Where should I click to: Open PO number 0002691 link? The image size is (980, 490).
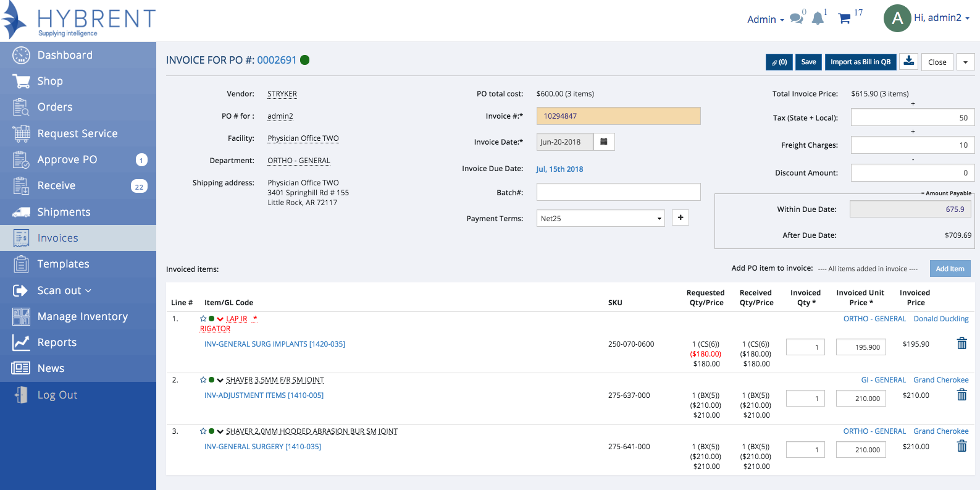tap(277, 60)
